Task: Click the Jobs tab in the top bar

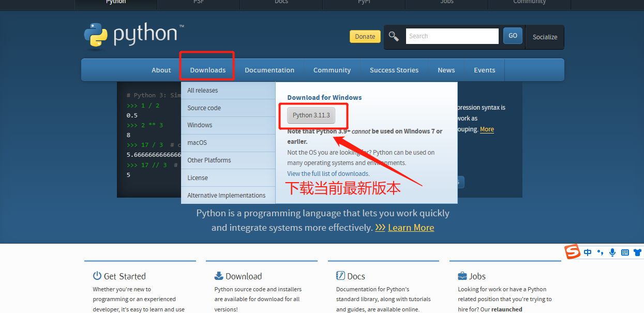Action: (x=447, y=3)
